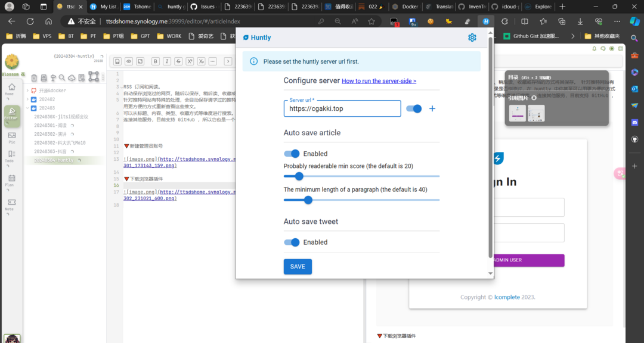Image resolution: width=644 pixels, height=343 pixels.
Task: Disable the Auto save article Enabled toggle
Action: (292, 153)
